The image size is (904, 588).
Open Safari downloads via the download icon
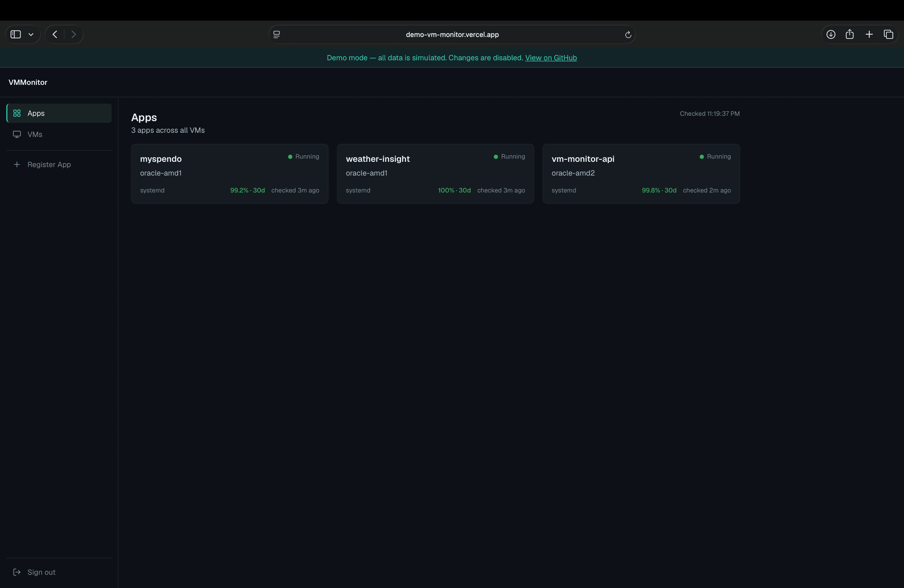pos(831,34)
